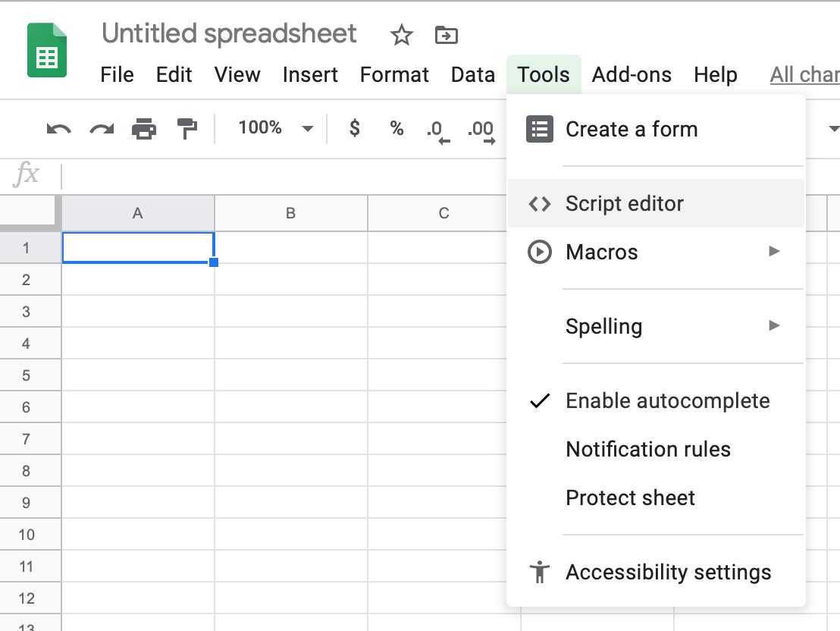
Task: Click the move to folder icon
Action: tap(447, 36)
